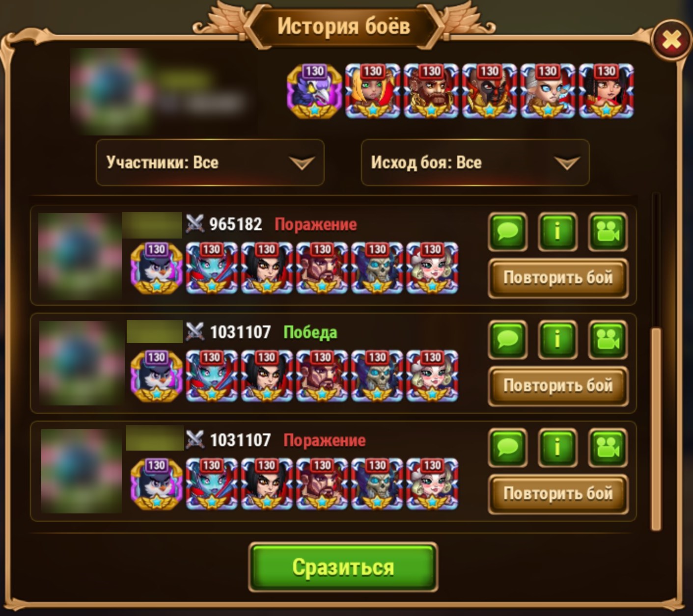Viewport: 693px width, 616px height.
Task: Open chat icon for the Победа battle
Action: click(x=508, y=340)
